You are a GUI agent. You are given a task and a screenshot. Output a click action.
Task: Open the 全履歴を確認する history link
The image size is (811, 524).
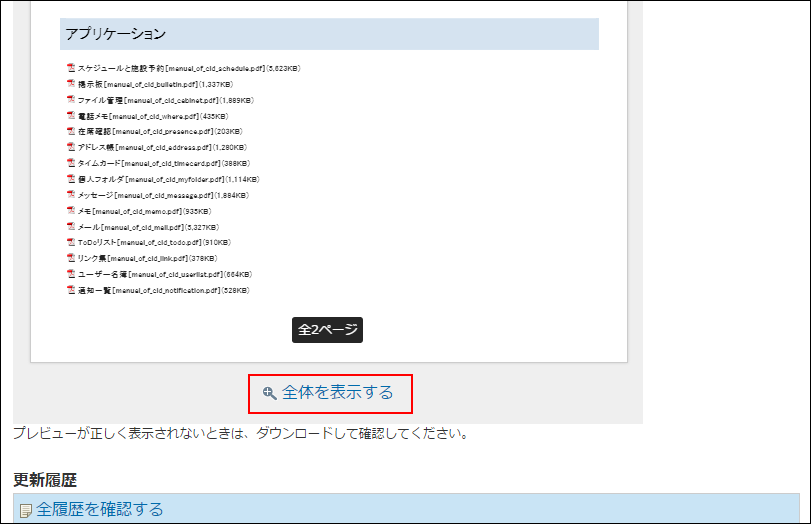click(99, 509)
